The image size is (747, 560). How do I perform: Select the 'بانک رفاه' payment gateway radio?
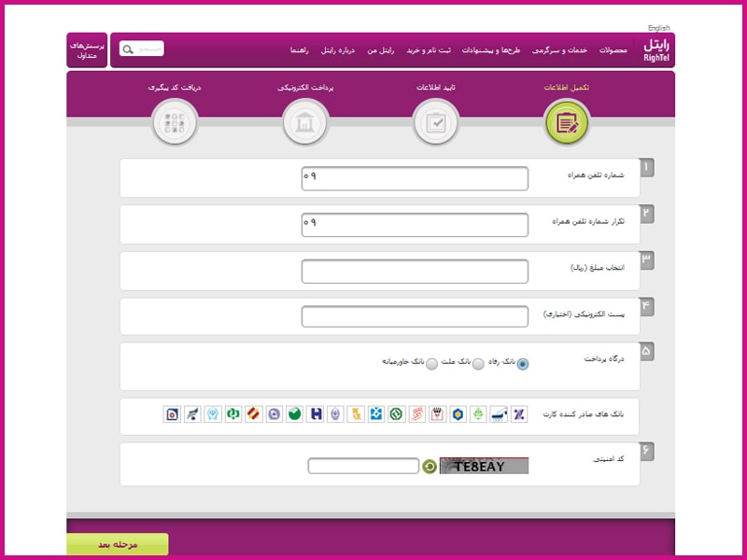(523, 364)
